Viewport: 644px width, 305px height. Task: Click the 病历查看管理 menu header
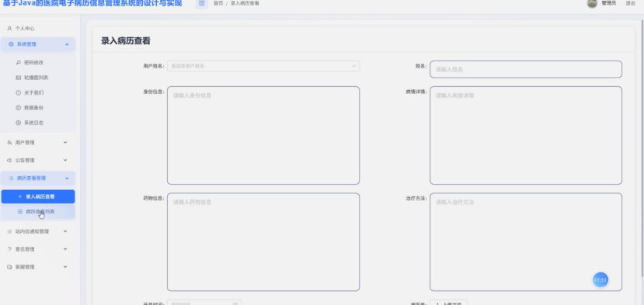(38, 178)
